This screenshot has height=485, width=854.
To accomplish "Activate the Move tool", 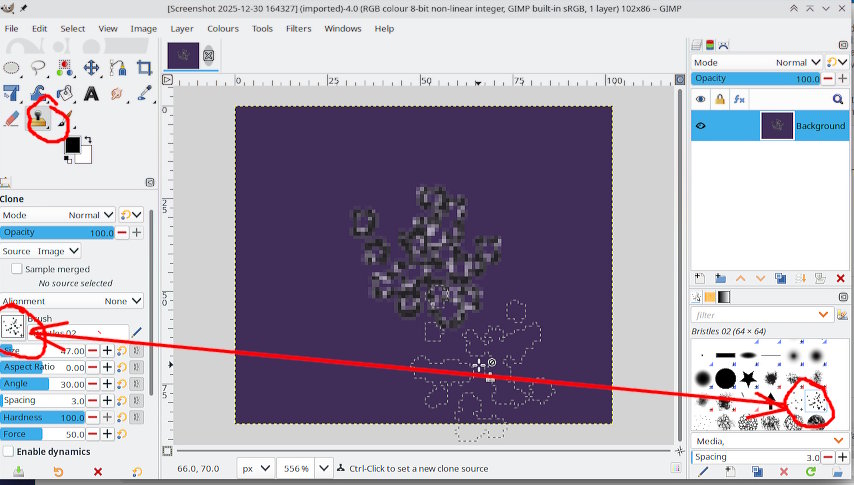I will 91,68.
